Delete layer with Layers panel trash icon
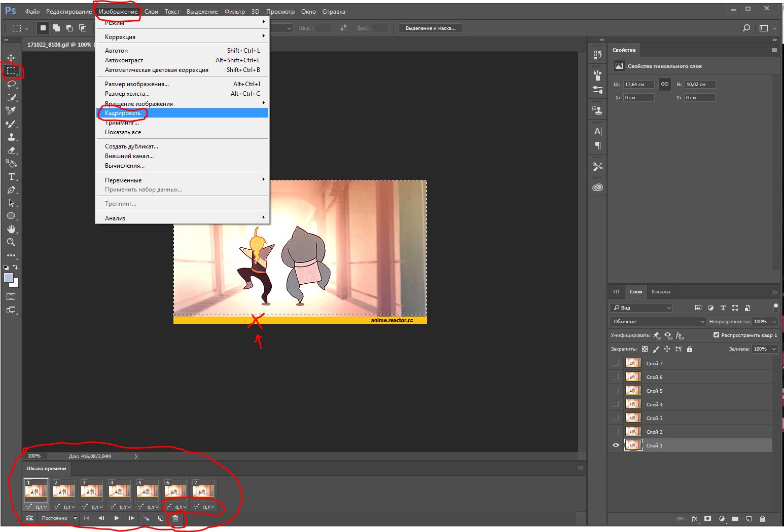 pyautogui.click(x=762, y=519)
